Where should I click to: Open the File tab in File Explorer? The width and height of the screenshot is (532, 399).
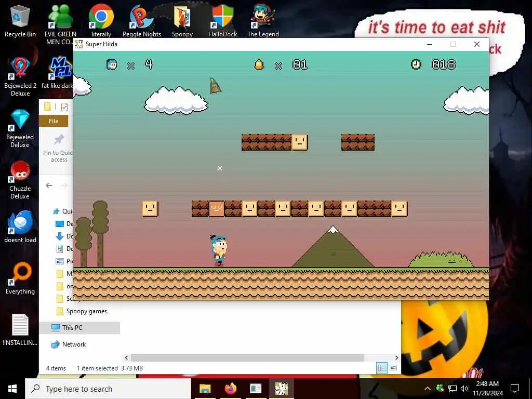(54, 121)
